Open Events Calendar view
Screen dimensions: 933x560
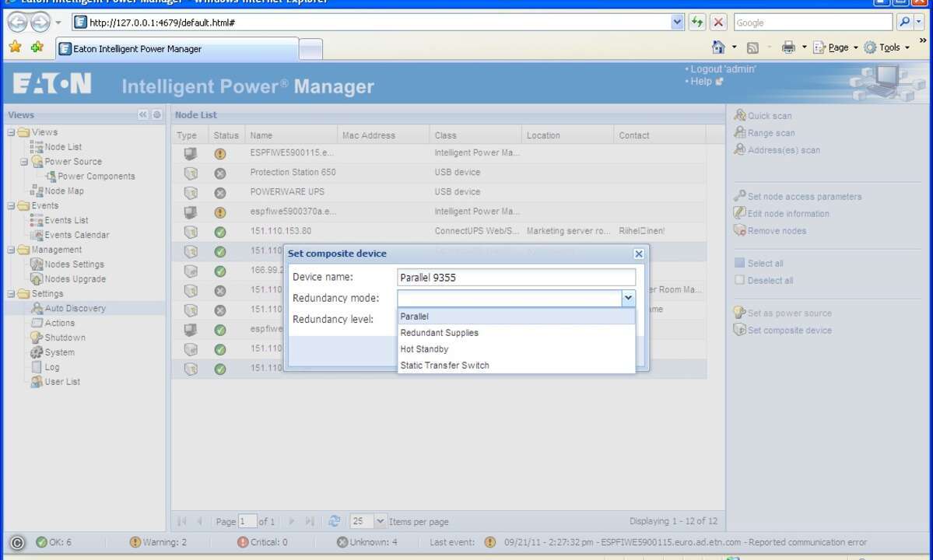click(x=77, y=235)
